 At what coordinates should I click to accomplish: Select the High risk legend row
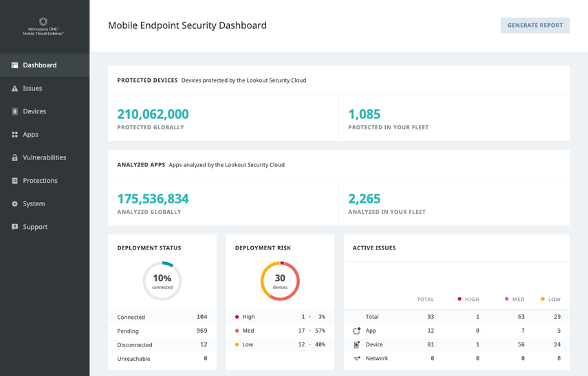pyautogui.click(x=280, y=317)
